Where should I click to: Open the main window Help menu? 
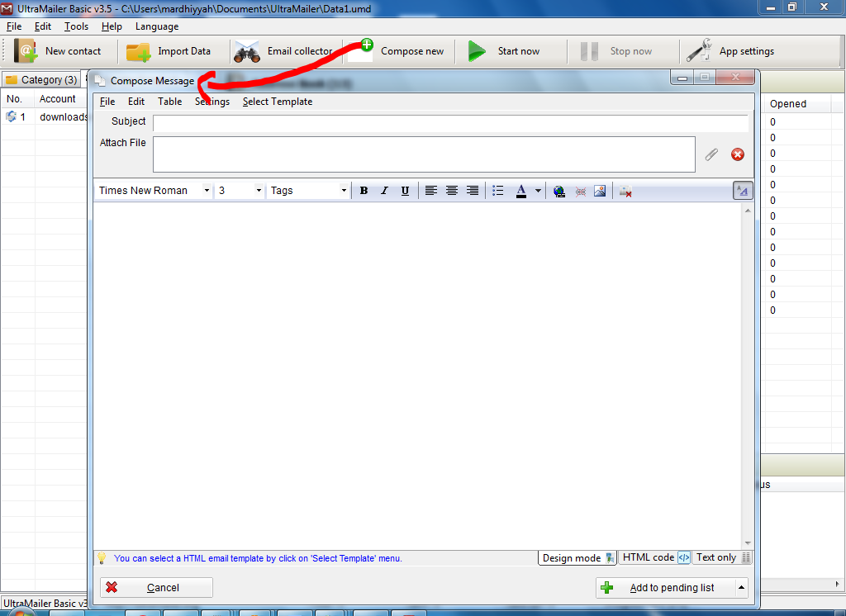click(112, 26)
